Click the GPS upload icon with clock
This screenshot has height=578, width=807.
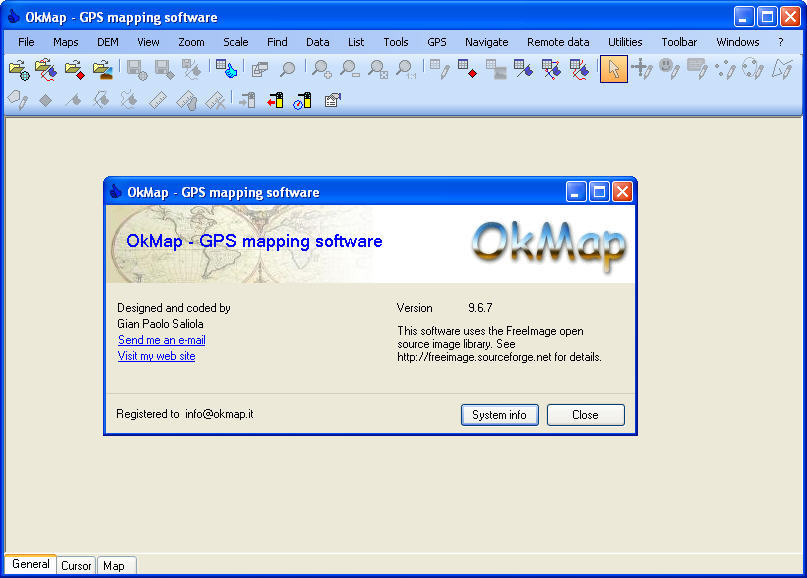[303, 100]
